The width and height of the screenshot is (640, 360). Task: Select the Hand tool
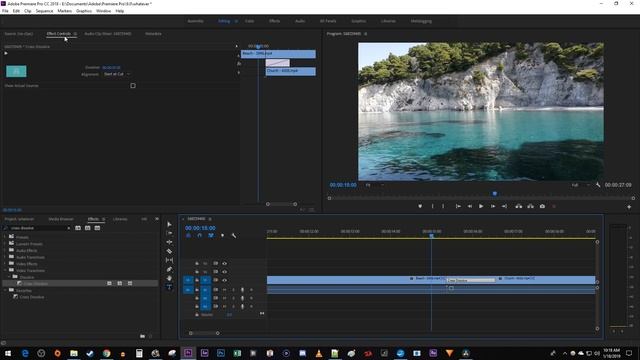pos(169,278)
